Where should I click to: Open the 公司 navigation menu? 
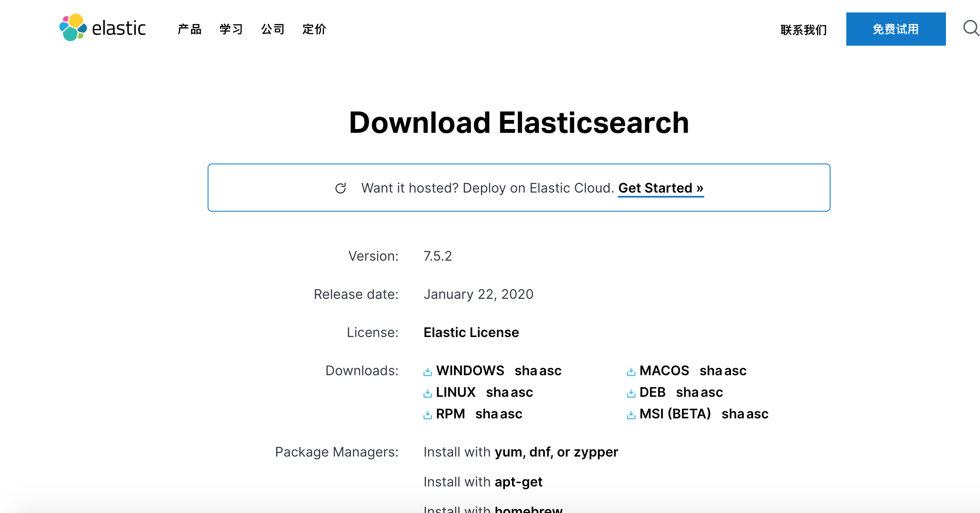click(x=272, y=29)
